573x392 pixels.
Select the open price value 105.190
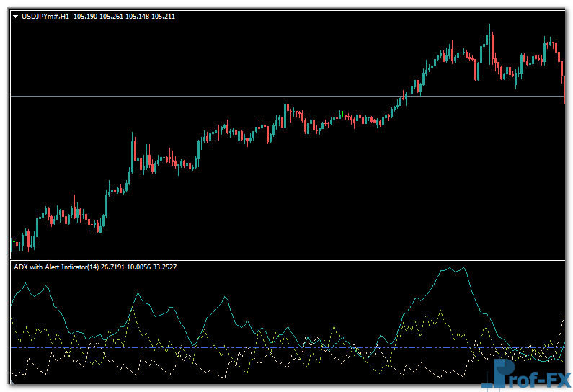86,16
